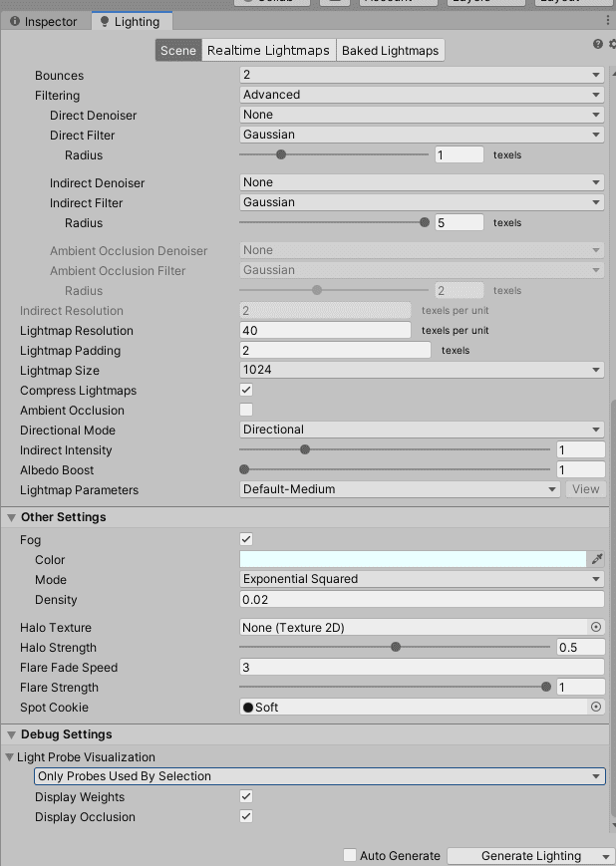
Task: Open the Fog Mode dropdown
Action: click(x=422, y=579)
